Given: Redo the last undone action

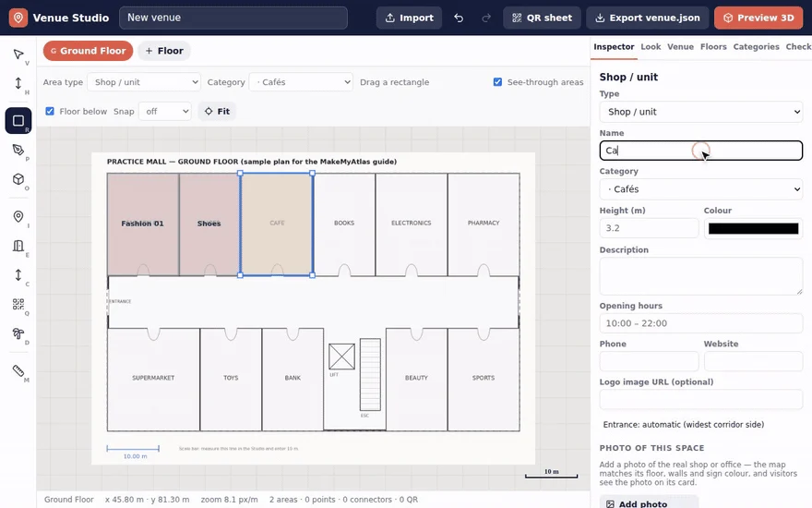Looking at the screenshot, I should pyautogui.click(x=485, y=18).
